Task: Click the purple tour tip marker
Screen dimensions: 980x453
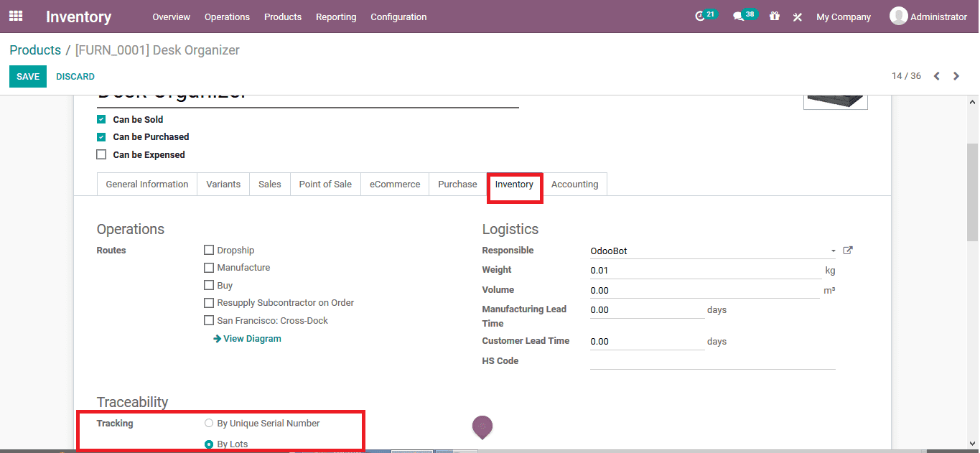Action: click(x=482, y=427)
